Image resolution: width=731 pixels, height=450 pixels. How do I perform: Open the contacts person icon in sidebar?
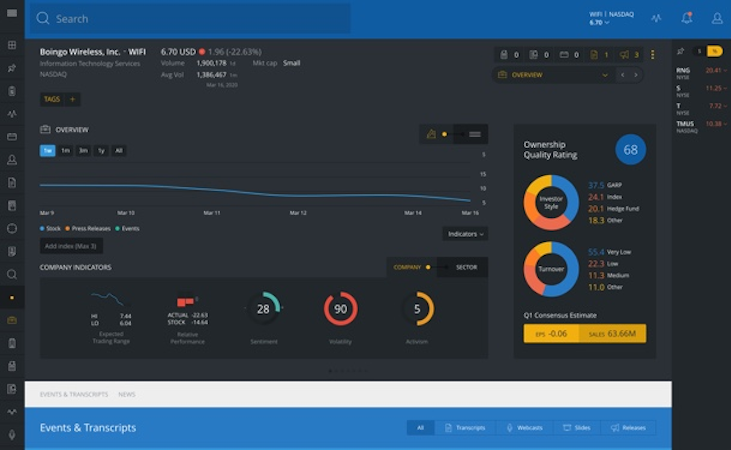point(12,159)
